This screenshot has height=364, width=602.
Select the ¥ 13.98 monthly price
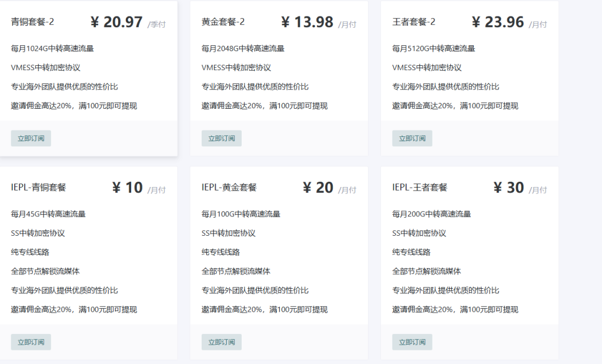pyautogui.click(x=307, y=22)
